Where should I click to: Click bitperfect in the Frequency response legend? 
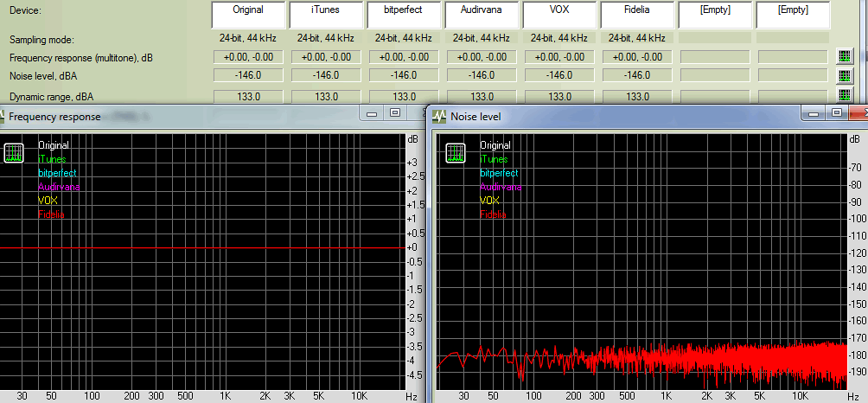click(57, 173)
